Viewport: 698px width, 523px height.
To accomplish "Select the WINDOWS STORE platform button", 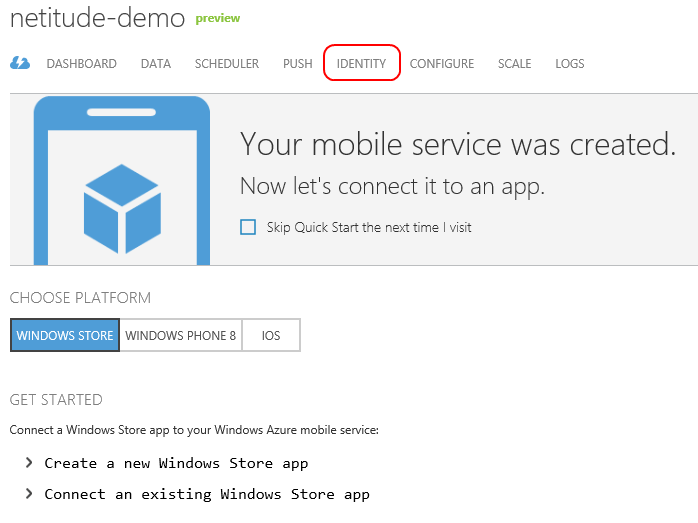I will tap(65, 335).
